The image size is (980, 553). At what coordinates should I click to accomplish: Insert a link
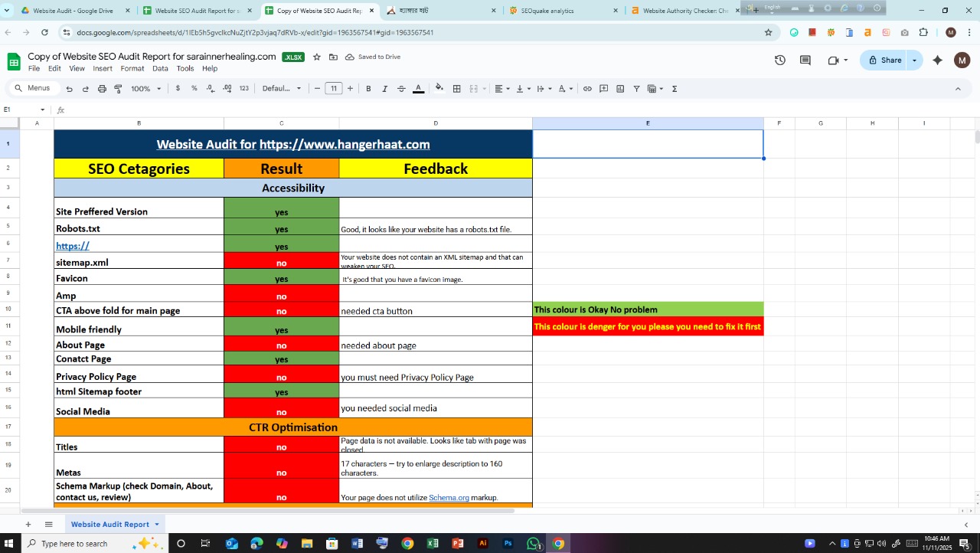tap(588, 88)
